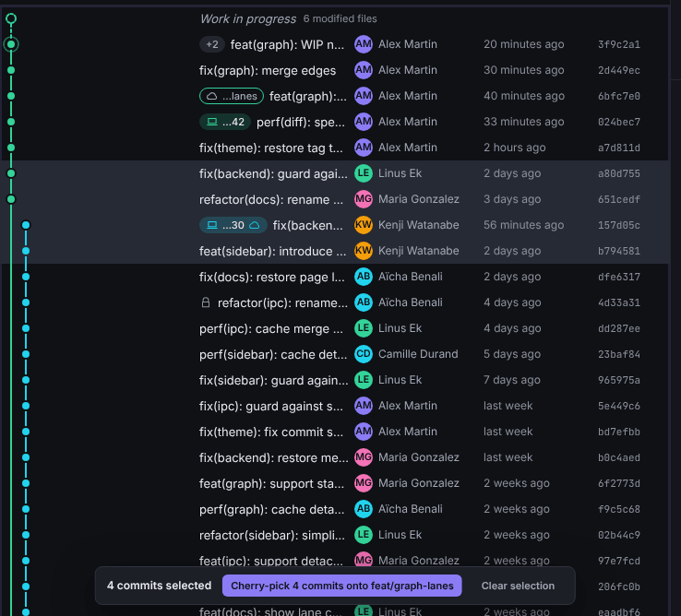Click author name Camille Durand

[418, 354]
